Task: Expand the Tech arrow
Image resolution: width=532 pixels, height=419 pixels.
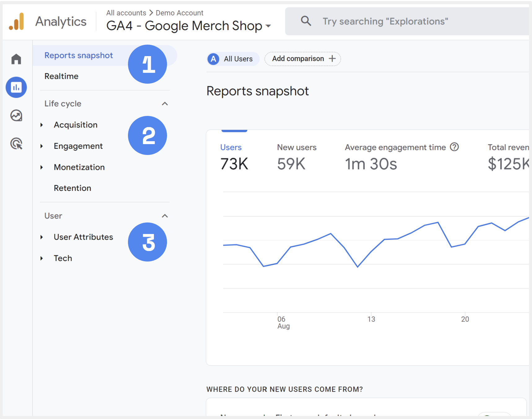Action: coord(42,258)
